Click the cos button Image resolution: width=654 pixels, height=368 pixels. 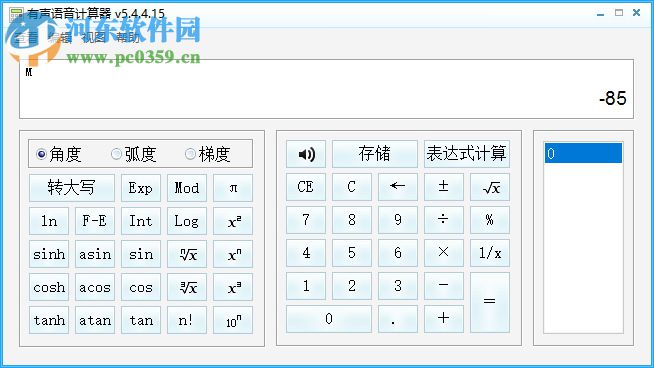coord(141,287)
